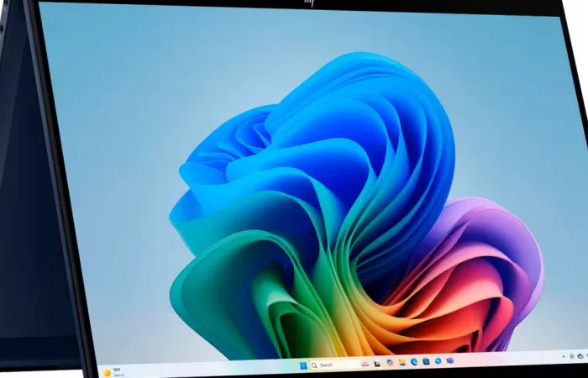Click the search highlight image in search box

[x=365, y=364]
